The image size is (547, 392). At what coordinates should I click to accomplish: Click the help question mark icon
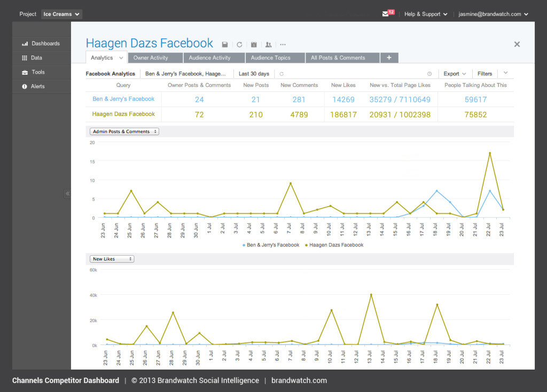(429, 74)
